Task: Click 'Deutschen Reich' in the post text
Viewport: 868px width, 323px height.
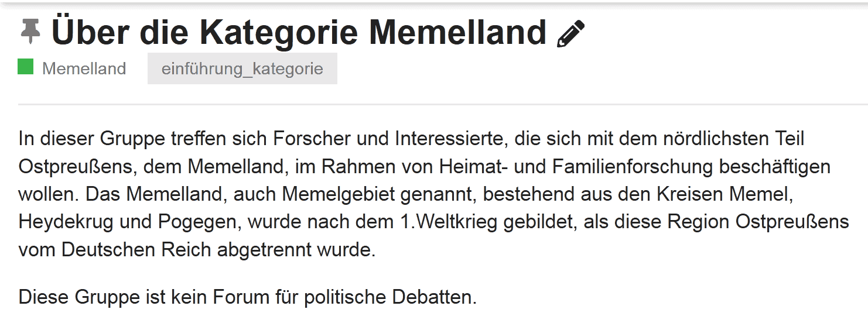Action: (x=136, y=250)
